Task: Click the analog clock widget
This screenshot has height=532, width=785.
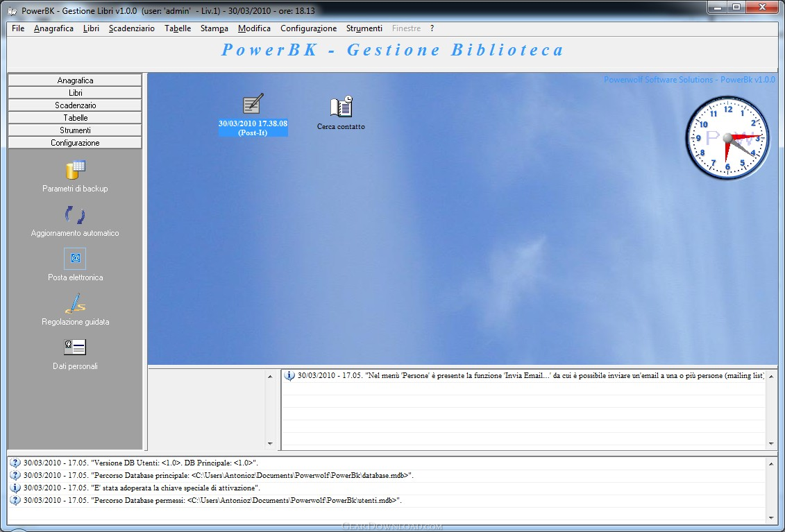Action: click(727, 138)
